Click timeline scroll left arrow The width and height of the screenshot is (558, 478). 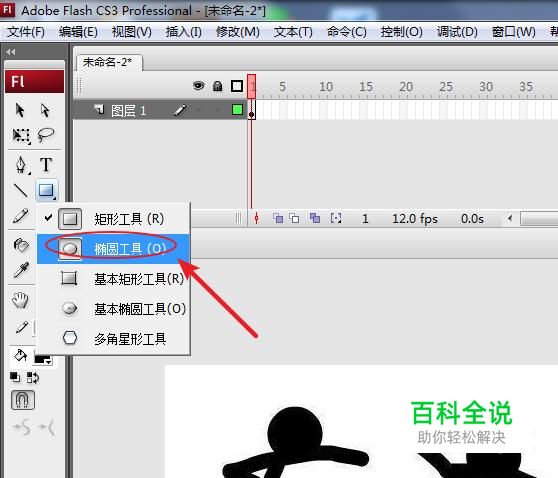point(510,218)
